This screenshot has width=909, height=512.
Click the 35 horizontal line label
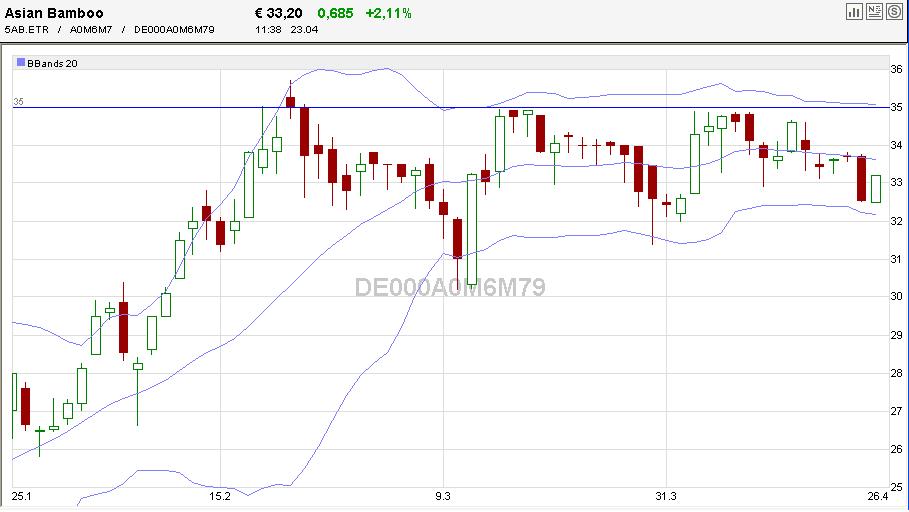19,101
